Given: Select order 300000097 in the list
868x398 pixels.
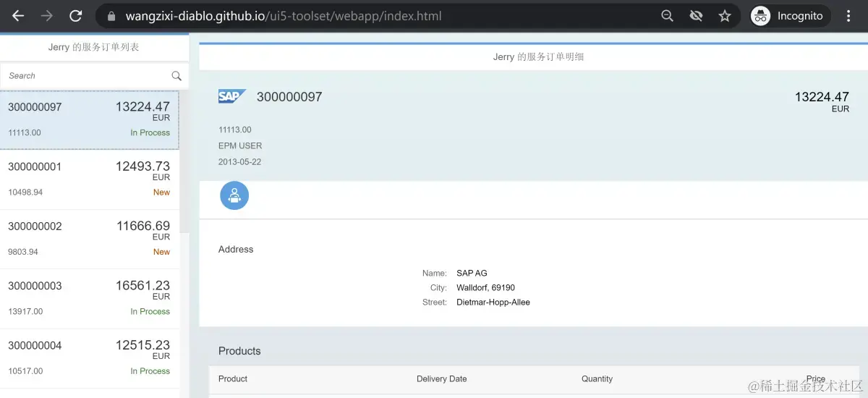Looking at the screenshot, I should 90,120.
